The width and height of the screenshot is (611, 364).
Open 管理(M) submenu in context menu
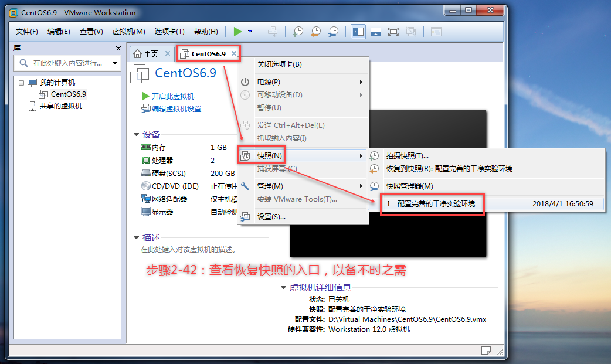coord(303,186)
